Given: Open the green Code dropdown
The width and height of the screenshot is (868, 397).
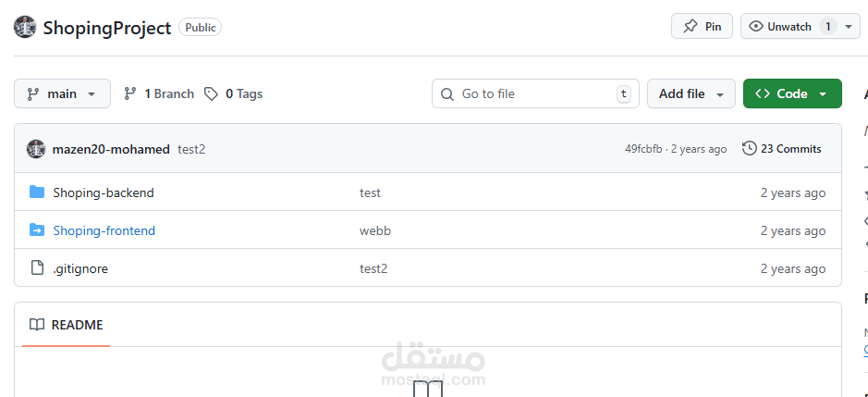Looking at the screenshot, I should point(792,93).
